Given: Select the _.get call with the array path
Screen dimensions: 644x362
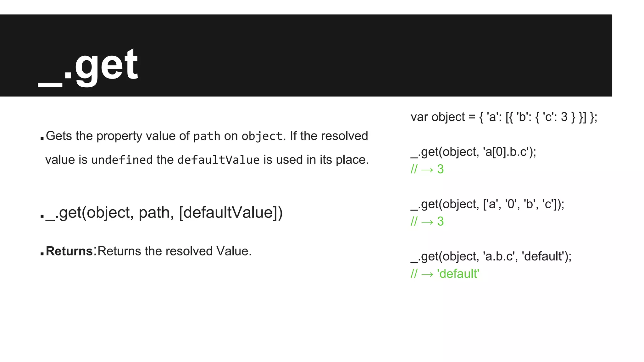Looking at the screenshot, I should pos(487,204).
